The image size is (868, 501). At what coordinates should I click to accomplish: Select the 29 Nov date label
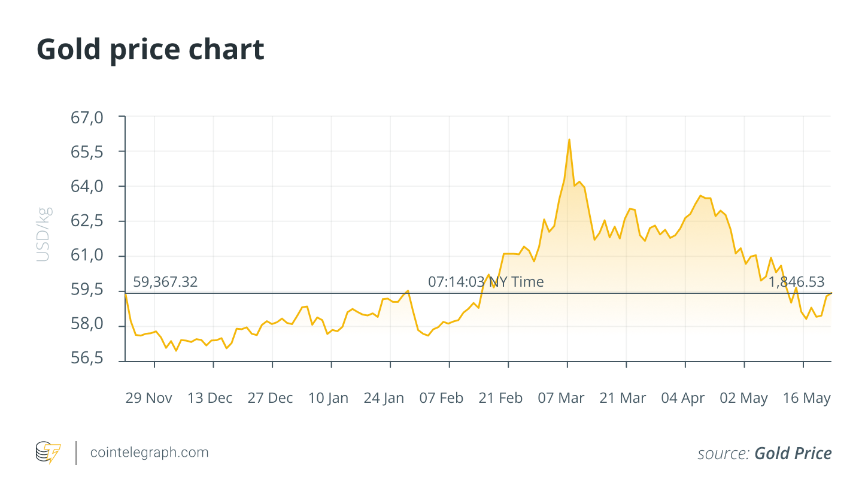(x=148, y=398)
